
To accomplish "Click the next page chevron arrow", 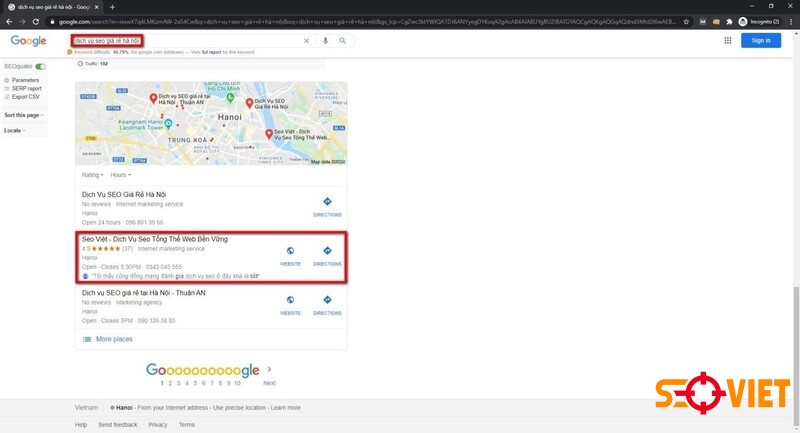I will [269, 369].
